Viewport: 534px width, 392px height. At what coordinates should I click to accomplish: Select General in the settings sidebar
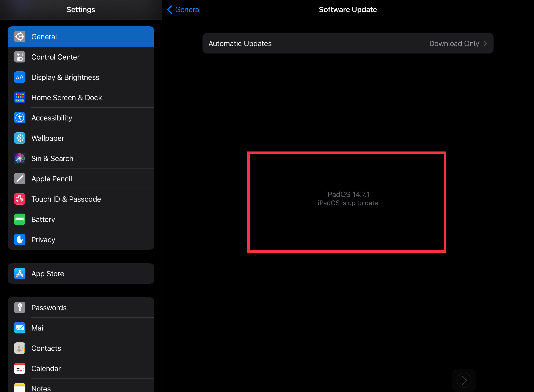(x=81, y=37)
